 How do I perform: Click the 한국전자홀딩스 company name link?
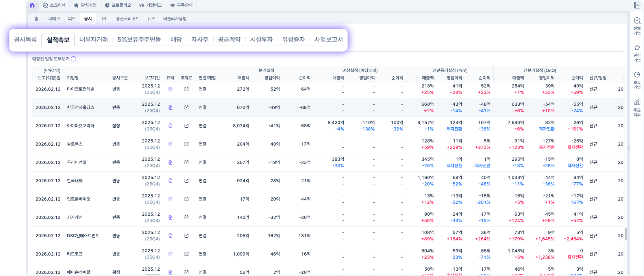(81, 107)
